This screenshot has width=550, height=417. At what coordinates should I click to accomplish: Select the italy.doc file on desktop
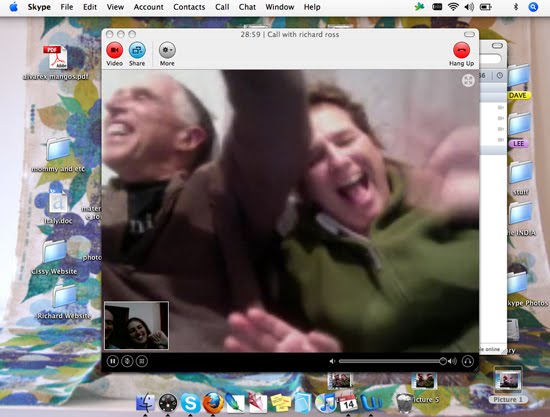coord(58,208)
